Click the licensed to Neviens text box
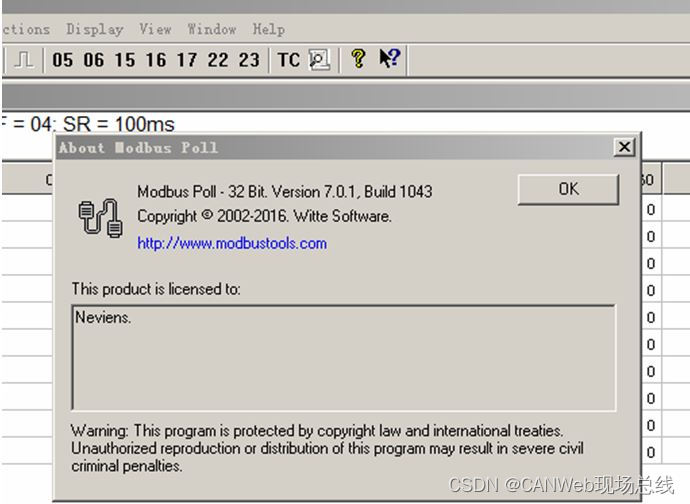The image size is (690, 504). coord(344,357)
